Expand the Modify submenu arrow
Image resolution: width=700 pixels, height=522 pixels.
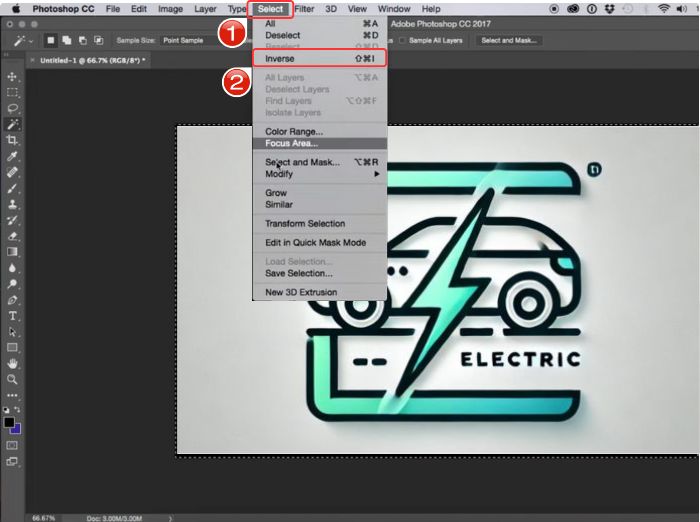click(x=377, y=174)
